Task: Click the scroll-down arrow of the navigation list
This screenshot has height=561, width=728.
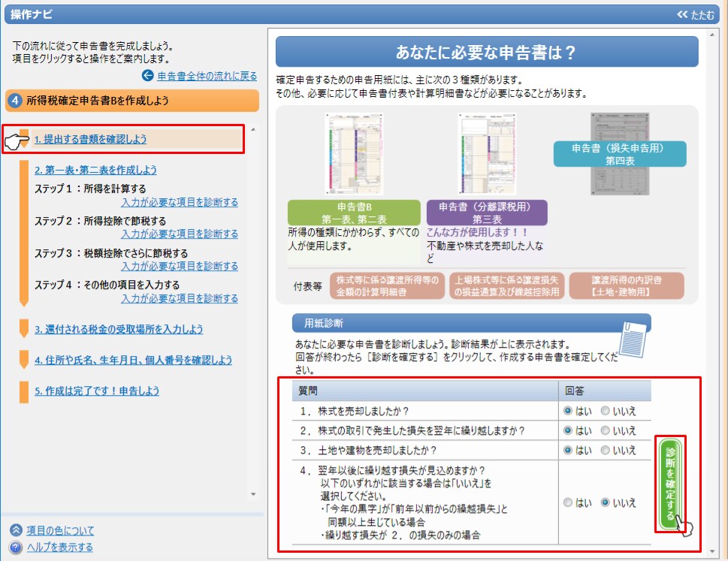Action: coord(253,495)
